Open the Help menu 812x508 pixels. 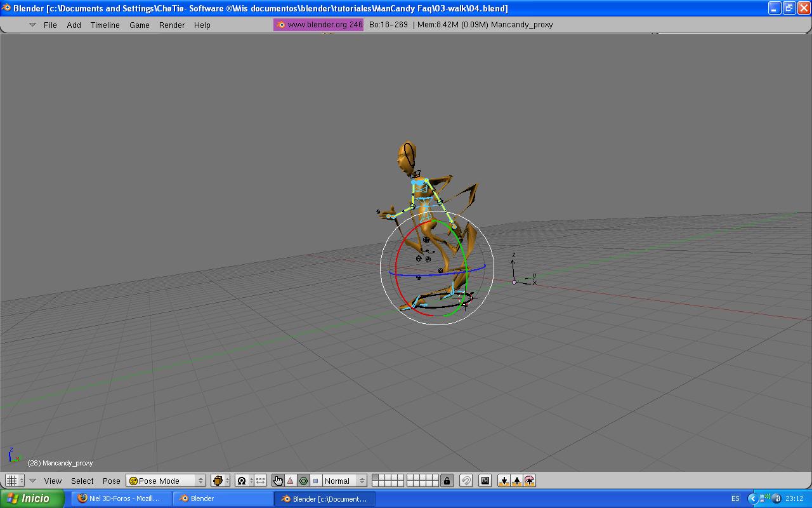pyautogui.click(x=202, y=25)
